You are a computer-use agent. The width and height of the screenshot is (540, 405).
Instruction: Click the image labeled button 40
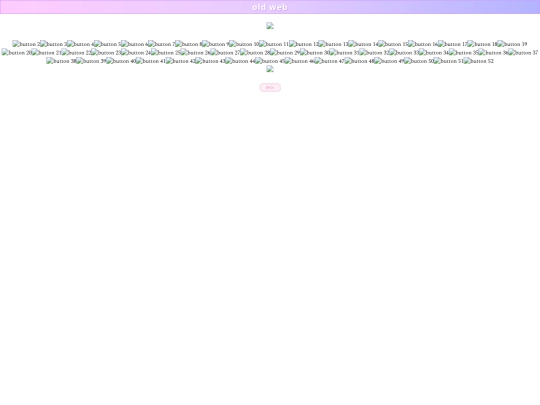[x=121, y=61]
